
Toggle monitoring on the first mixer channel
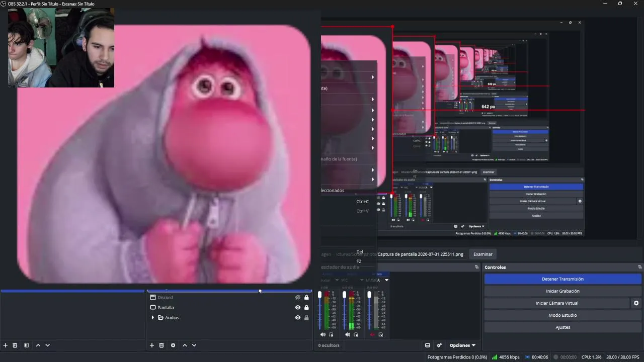pos(332,335)
